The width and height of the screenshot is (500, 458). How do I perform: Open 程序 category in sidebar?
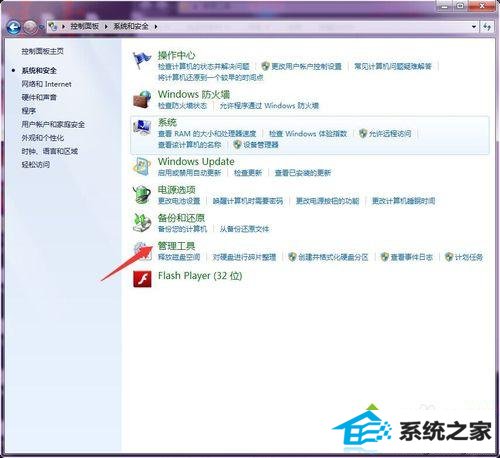pos(29,111)
